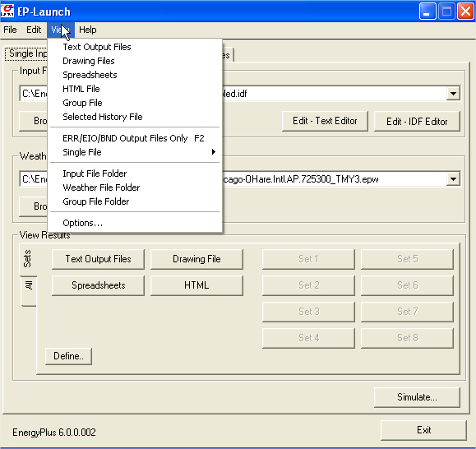Click the HTML results button
The image size is (476, 449).
tap(196, 285)
